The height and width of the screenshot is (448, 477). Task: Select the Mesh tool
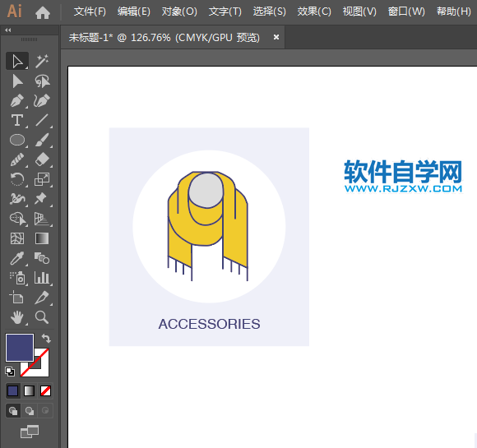click(17, 238)
